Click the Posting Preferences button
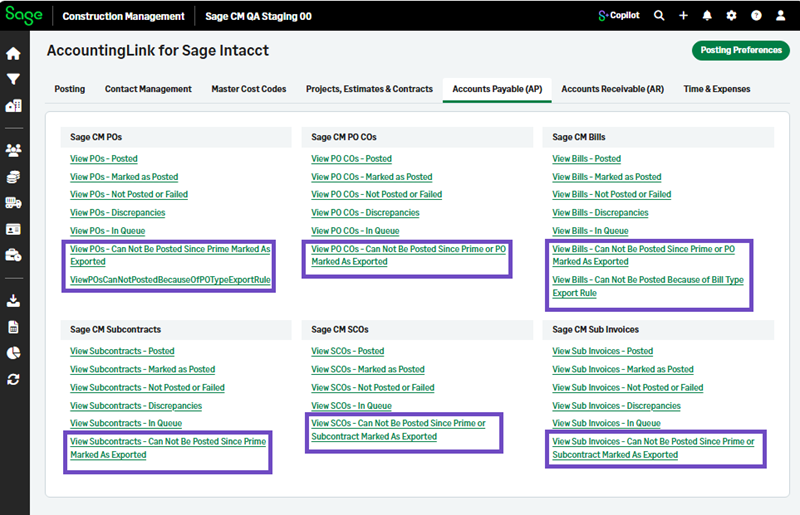The height and width of the screenshot is (515, 800). (x=741, y=50)
